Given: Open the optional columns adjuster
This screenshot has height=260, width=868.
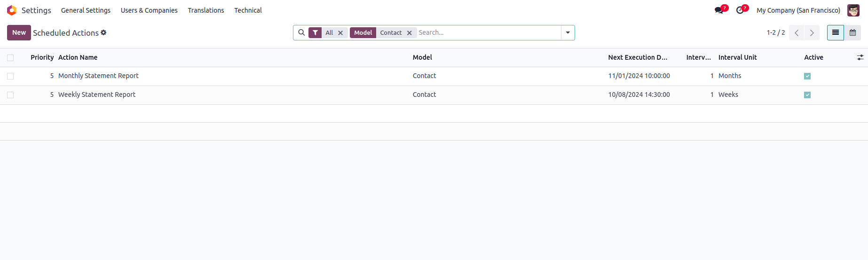Looking at the screenshot, I should coord(860,57).
